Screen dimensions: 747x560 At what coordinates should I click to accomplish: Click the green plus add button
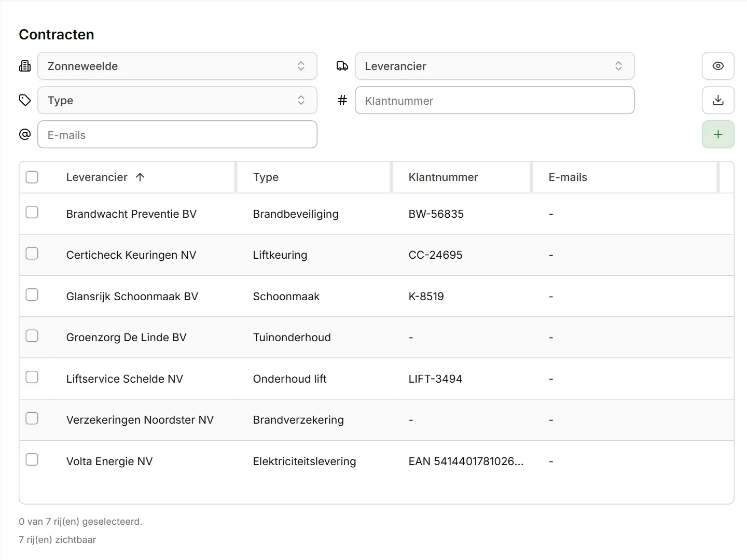718,134
